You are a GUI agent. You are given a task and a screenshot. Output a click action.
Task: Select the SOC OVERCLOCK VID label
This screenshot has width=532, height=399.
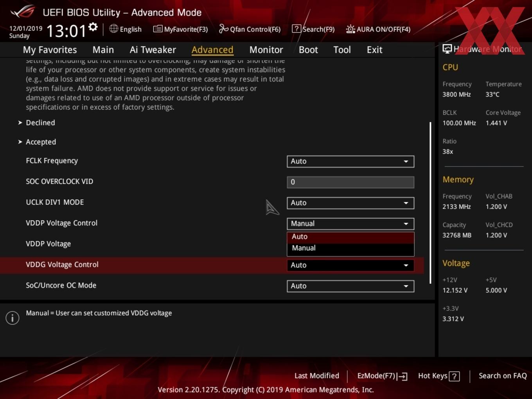click(x=59, y=182)
